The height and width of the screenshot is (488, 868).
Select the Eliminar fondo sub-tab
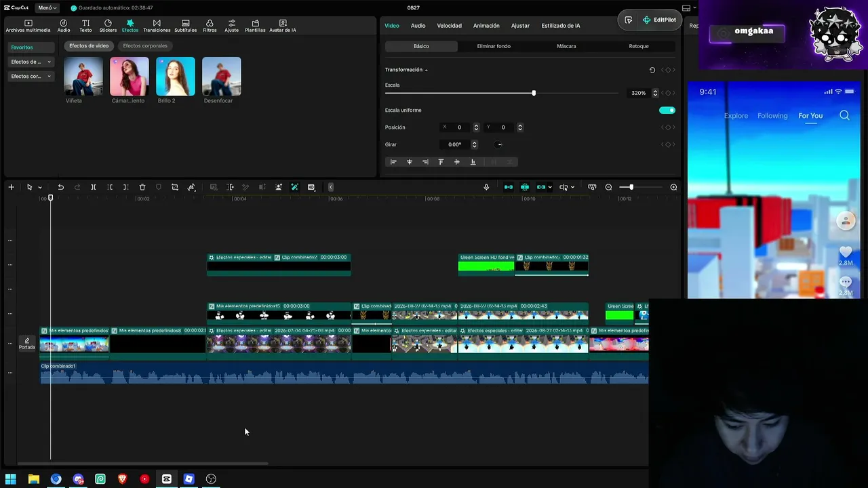494,46
